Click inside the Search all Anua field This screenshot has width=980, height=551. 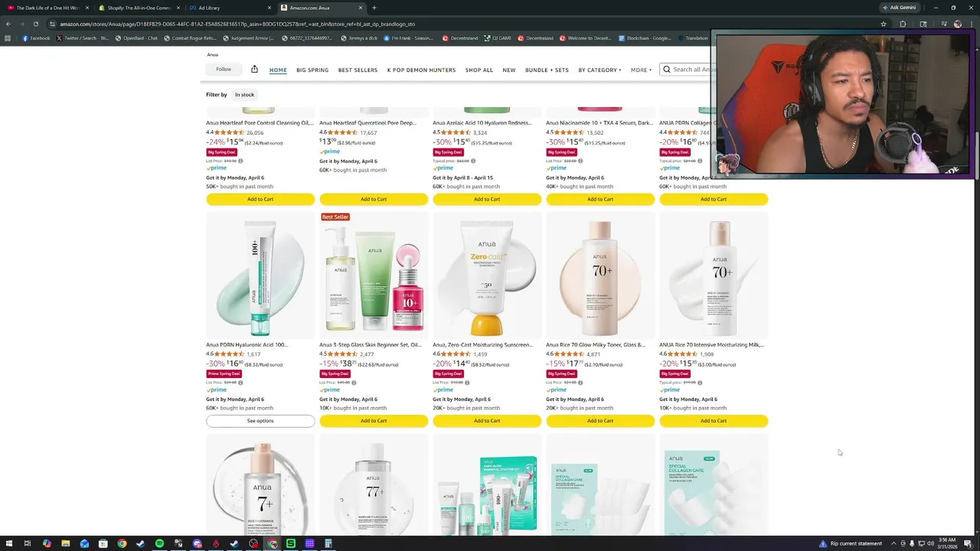(695, 70)
